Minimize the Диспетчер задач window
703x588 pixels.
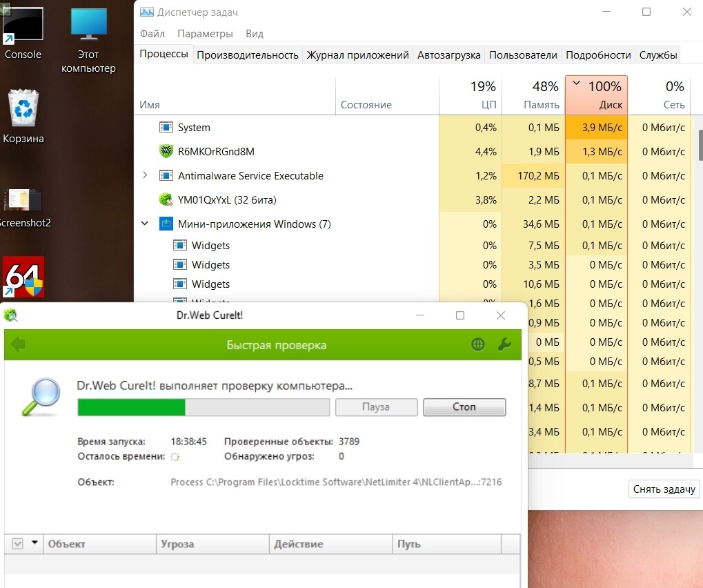click(x=606, y=12)
